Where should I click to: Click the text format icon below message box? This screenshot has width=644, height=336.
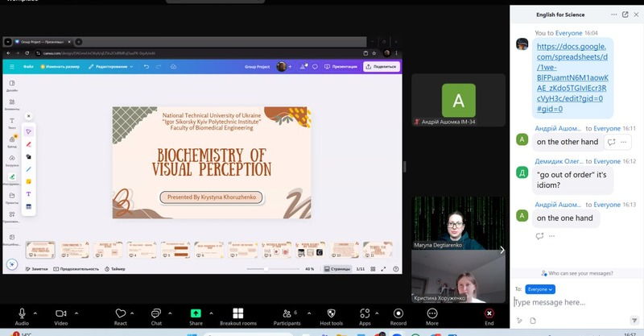[519, 321]
